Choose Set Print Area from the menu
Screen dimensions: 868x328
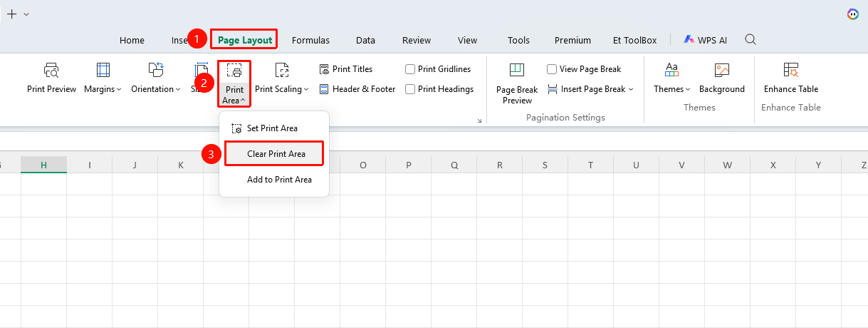[274, 128]
